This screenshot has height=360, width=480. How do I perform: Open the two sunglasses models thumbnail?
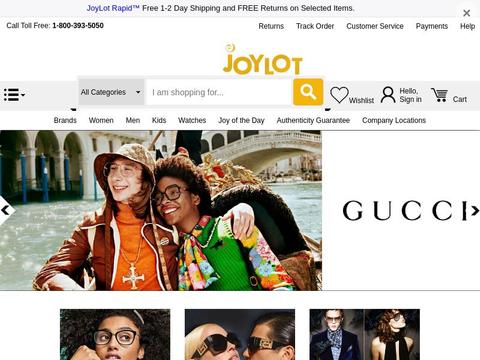point(240,334)
